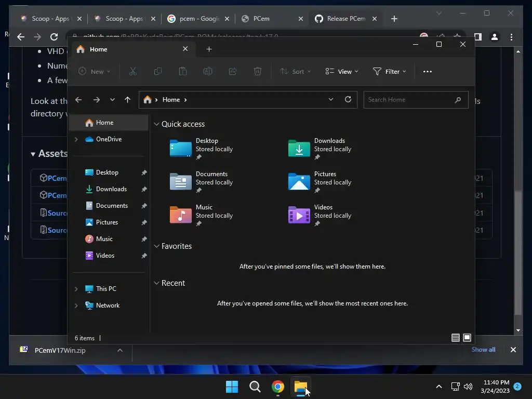The width and height of the screenshot is (532, 399).
Task: Click File Explorer icon in taskbar
Action: coord(301,387)
